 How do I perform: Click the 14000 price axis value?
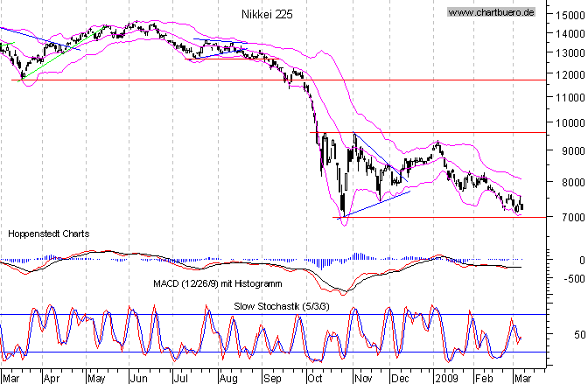tap(570, 34)
